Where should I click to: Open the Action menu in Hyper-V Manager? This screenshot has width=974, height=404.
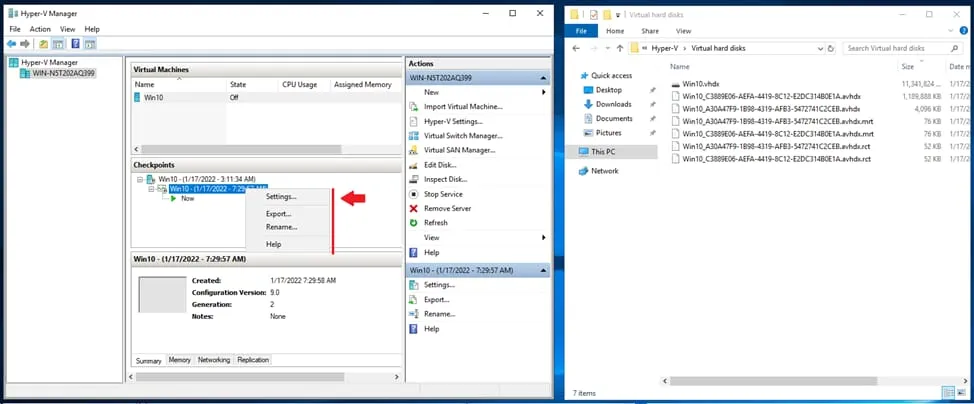tap(40, 29)
